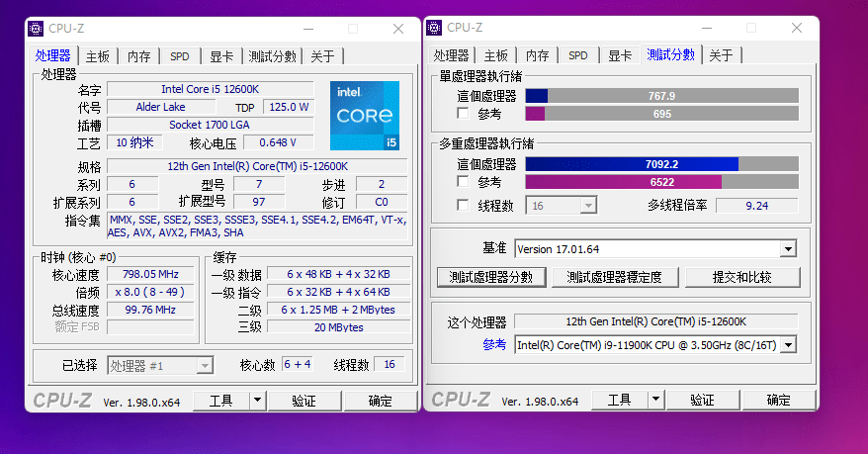Click the single-thread 767.9 score bar
Image resolution: width=868 pixels, height=454 pixels.
click(661, 96)
